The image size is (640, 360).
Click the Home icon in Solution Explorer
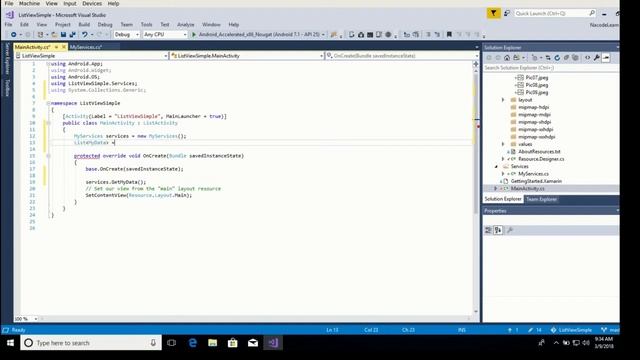click(507, 58)
